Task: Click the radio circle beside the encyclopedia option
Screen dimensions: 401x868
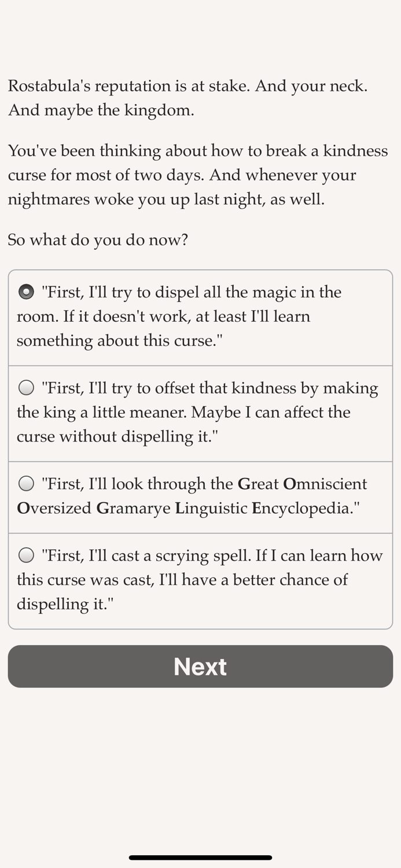Action: click(26, 484)
